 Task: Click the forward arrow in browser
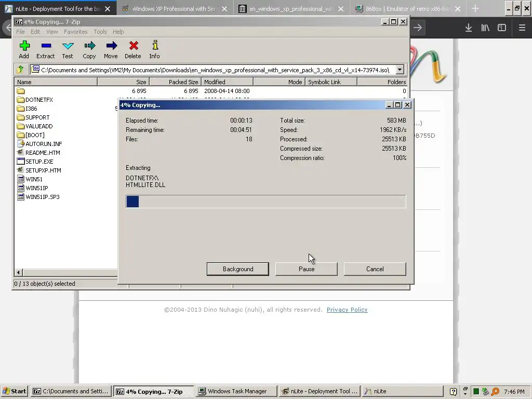point(418,28)
